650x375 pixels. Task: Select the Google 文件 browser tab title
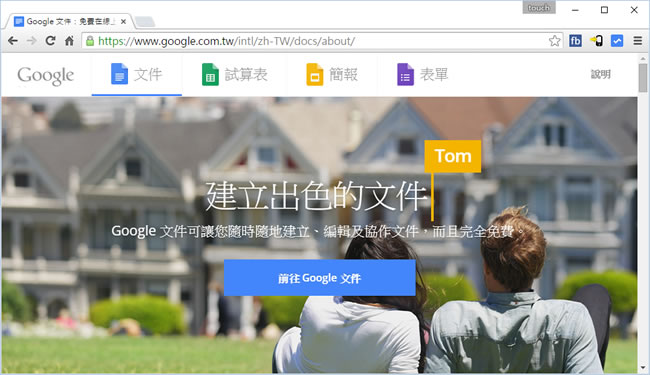click(70, 22)
